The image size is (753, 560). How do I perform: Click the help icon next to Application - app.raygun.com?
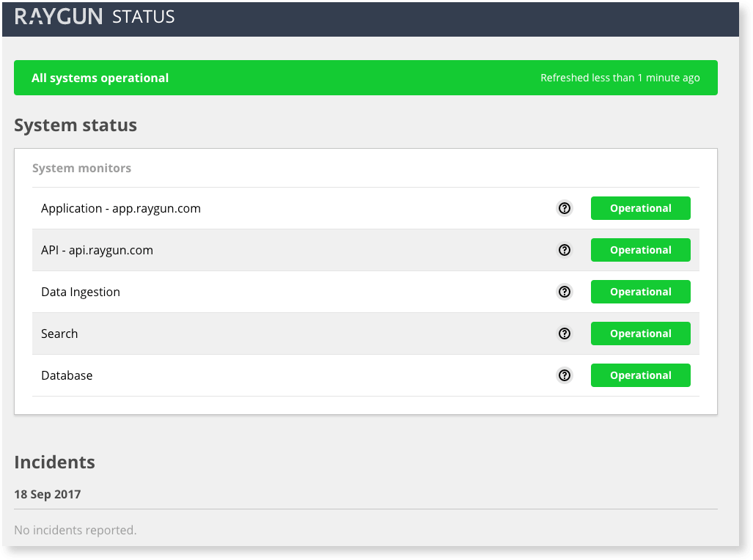pos(564,208)
